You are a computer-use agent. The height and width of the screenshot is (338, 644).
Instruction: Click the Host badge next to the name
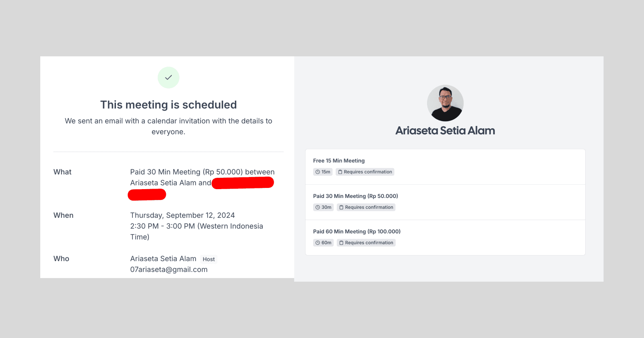pyautogui.click(x=208, y=260)
